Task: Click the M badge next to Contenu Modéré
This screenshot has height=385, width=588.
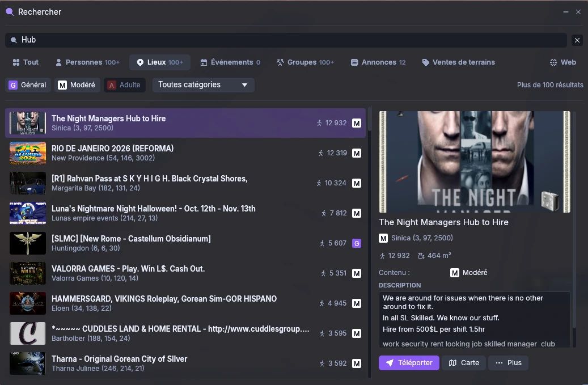Action: pos(455,273)
